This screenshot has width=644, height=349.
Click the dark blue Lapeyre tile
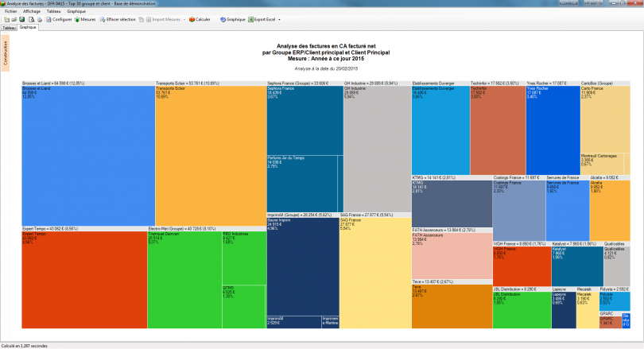pyautogui.click(x=564, y=310)
